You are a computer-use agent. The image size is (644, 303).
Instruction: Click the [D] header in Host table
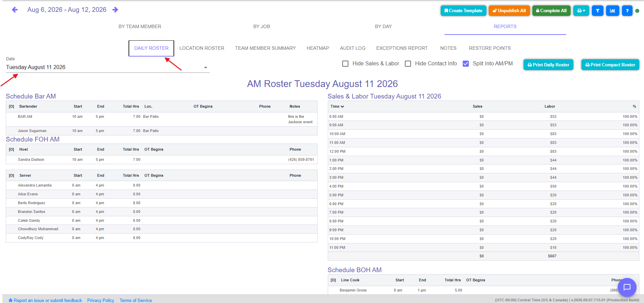(11, 149)
